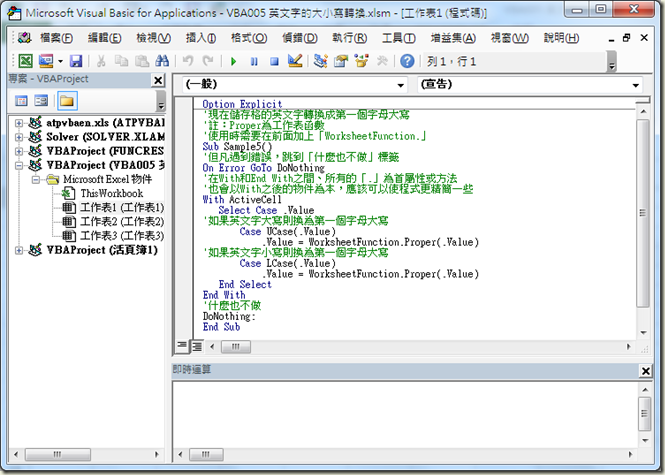Screen dimensions: 665x475
Task: Click the View Microsoft Excel toolbar icon
Action: (x=25, y=61)
